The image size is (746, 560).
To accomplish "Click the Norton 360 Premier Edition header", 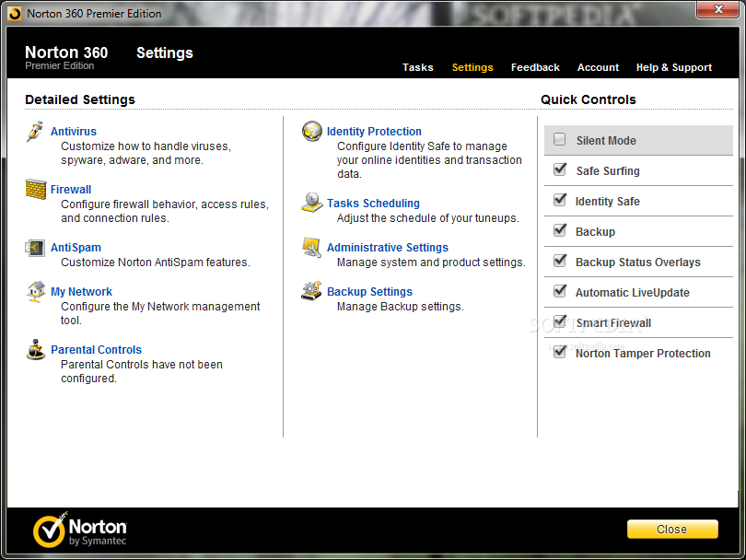I will point(66,57).
